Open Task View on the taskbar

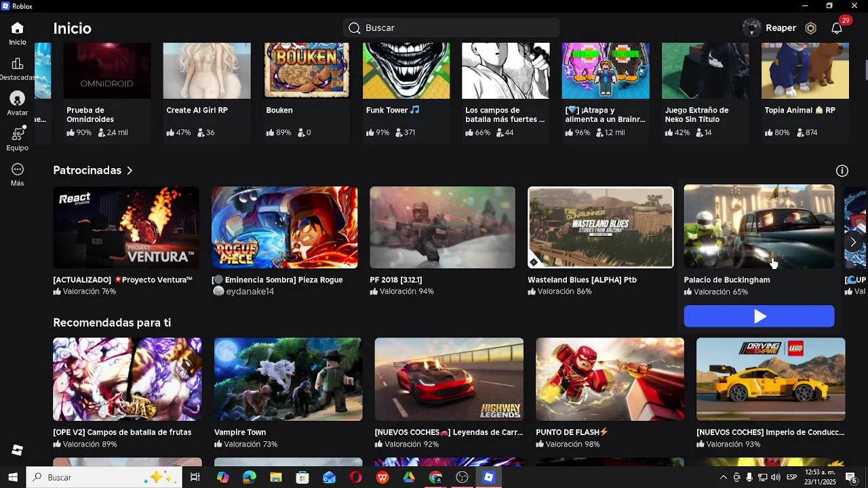coord(195,477)
